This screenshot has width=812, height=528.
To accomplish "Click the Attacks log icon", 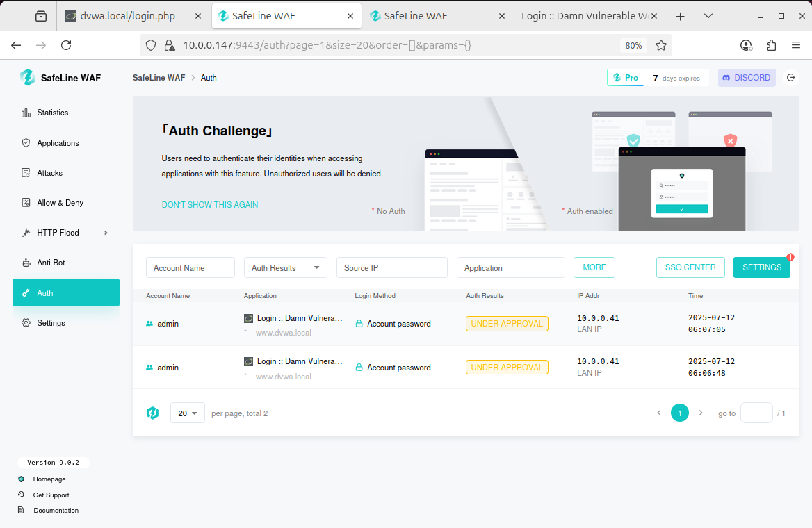I will 26,173.
